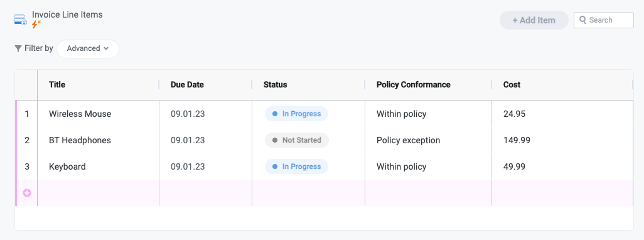Image resolution: width=644 pixels, height=240 pixels.
Task: Click the Invoice Line Items table icon
Action: [x=21, y=20]
